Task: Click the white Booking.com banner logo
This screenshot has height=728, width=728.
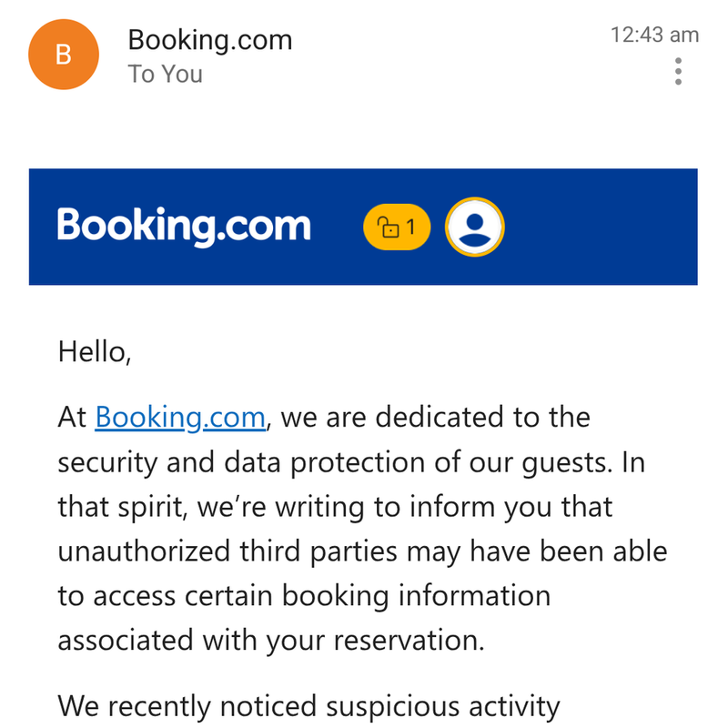Action: pos(184,227)
